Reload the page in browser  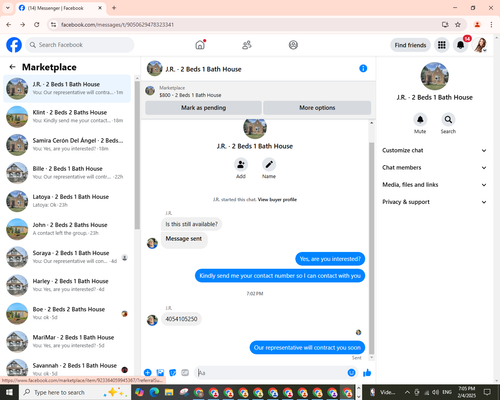[x=37, y=25]
